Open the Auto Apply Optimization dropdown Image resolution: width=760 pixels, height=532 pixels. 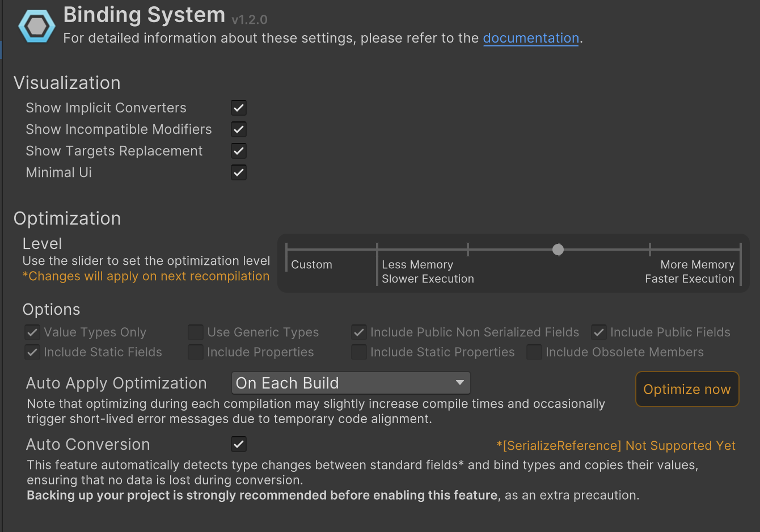(351, 383)
